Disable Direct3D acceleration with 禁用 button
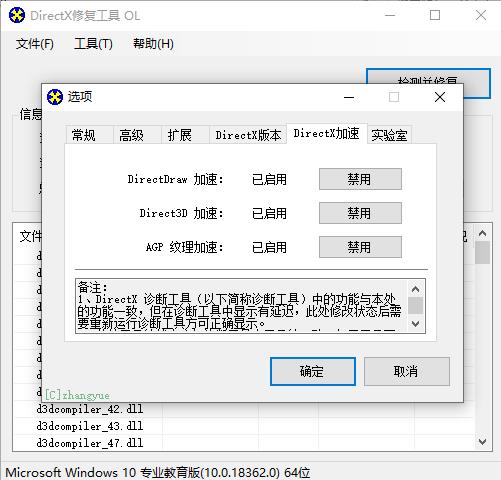This screenshot has width=501, height=480. coord(360,213)
